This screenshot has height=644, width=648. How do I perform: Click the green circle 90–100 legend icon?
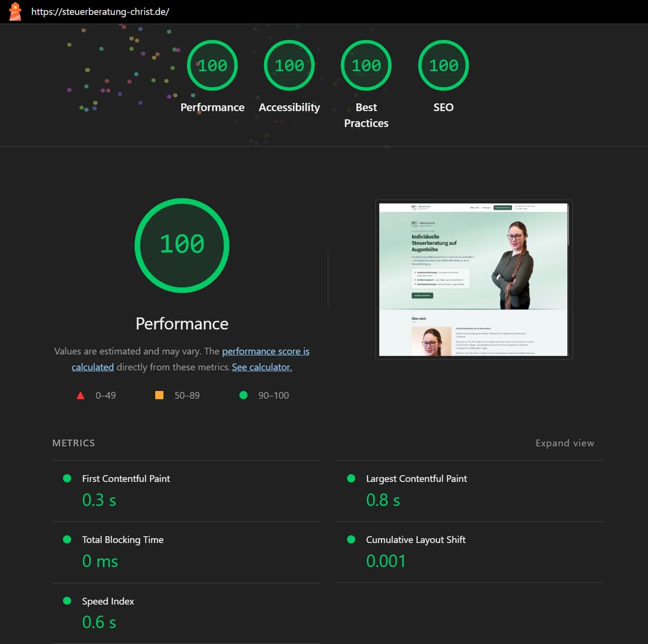[x=243, y=395]
